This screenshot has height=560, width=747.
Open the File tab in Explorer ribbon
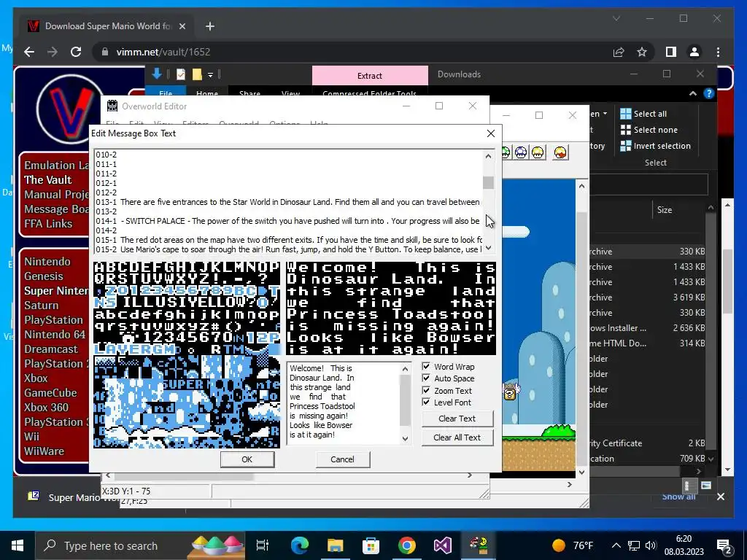click(x=166, y=93)
